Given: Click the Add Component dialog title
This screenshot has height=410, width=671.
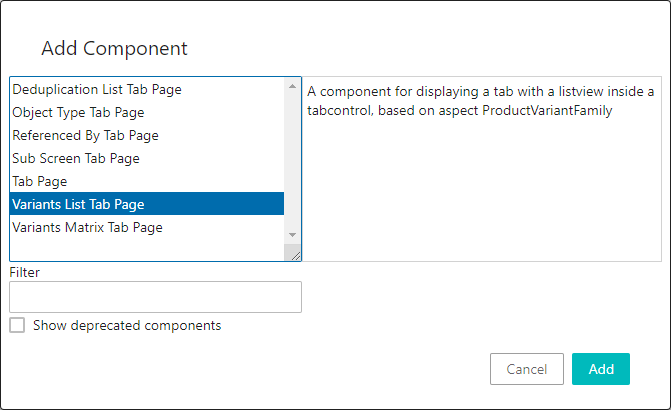Looking at the screenshot, I should click(114, 48).
